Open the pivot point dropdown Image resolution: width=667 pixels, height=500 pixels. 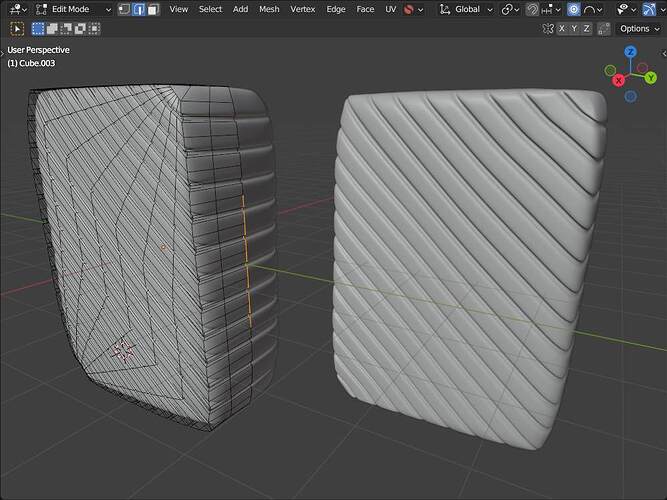coord(510,9)
